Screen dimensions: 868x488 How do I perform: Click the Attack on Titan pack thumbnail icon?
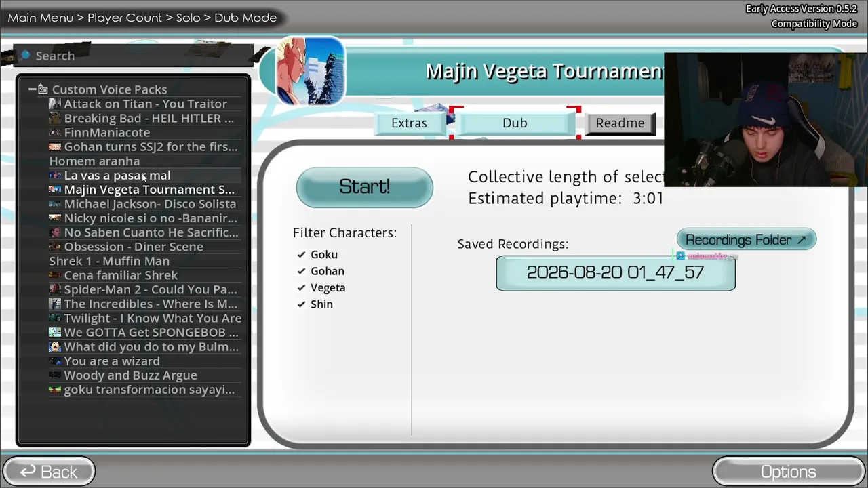tap(55, 104)
